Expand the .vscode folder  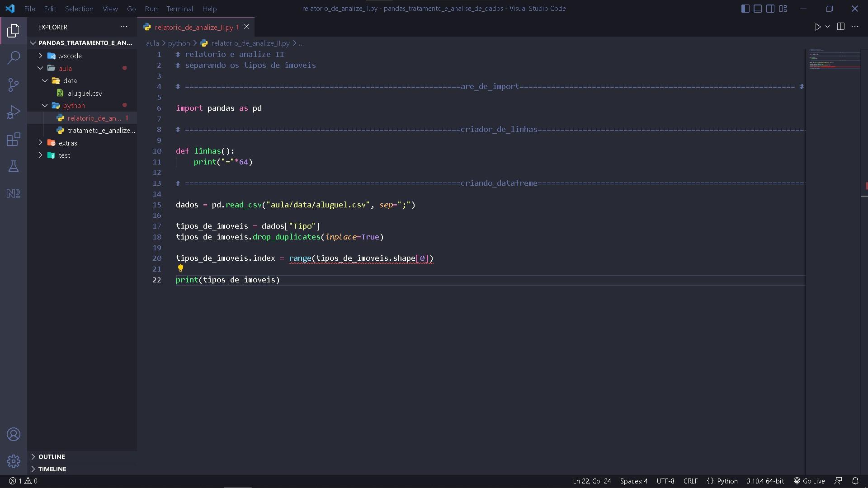(82, 56)
